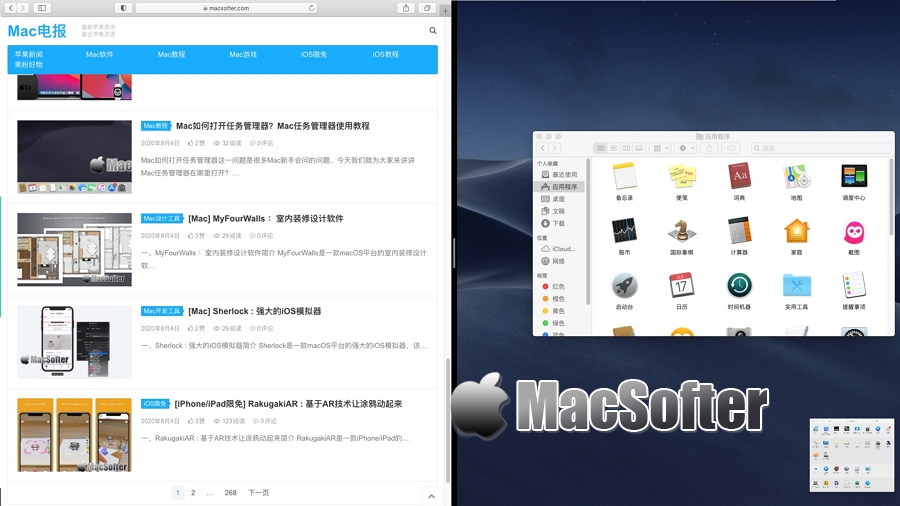The height and width of the screenshot is (506, 900).
Task: Open article on Mac任务管理器使用教程
Action: pos(273,126)
